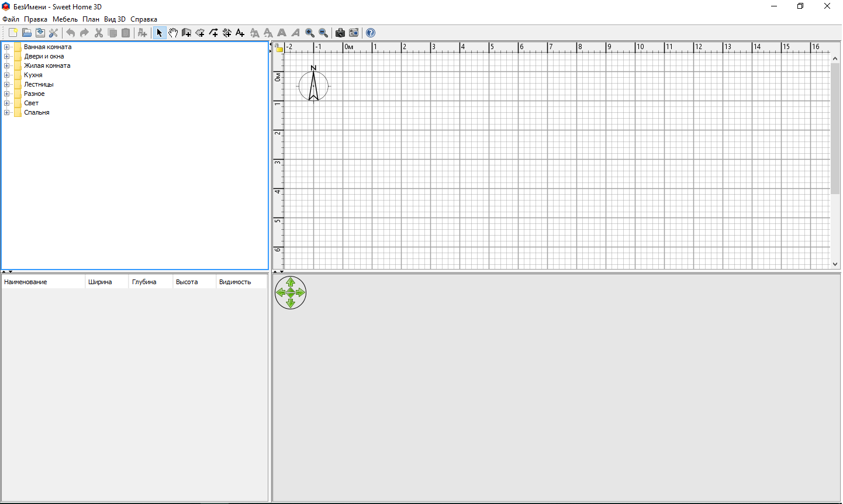This screenshot has width=843, height=504.
Task: Select the Двери и окна folder
Action: click(44, 56)
